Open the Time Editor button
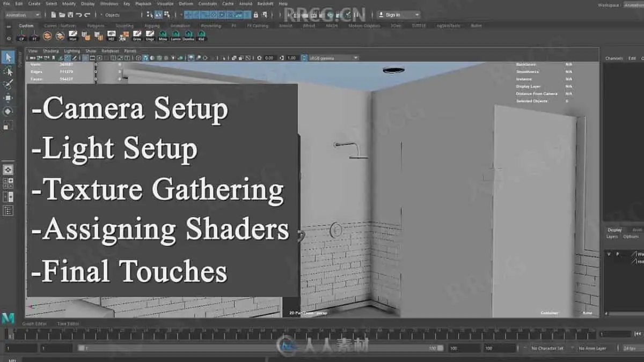Viewport: 644px width, 362px height. [68, 323]
